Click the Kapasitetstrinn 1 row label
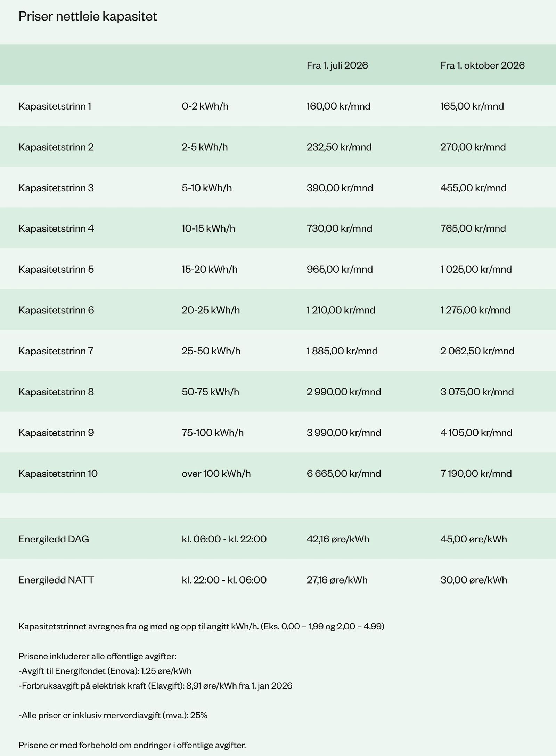This screenshot has height=756, width=556. (55, 106)
